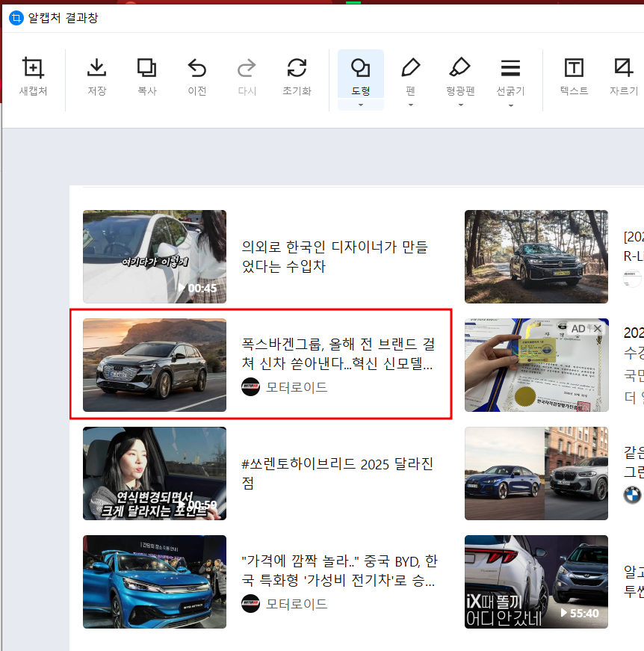This screenshot has height=651, width=644.
Task: Open the 쏘렌토하이브리드 video thumbnail
Action: 155,473
